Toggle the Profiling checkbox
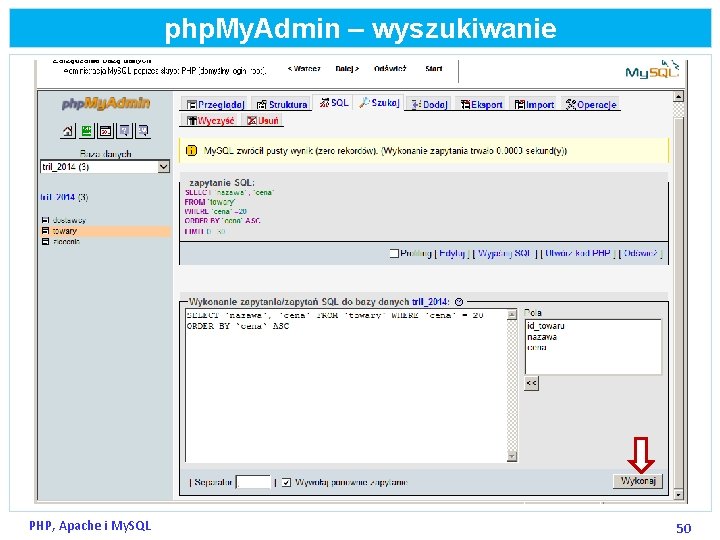The height and width of the screenshot is (540, 720). click(x=394, y=253)
